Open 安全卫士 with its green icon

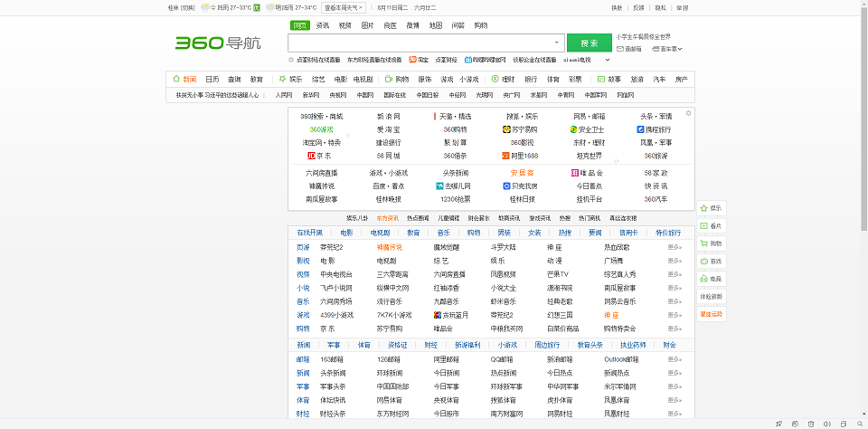tap(589, 129)
